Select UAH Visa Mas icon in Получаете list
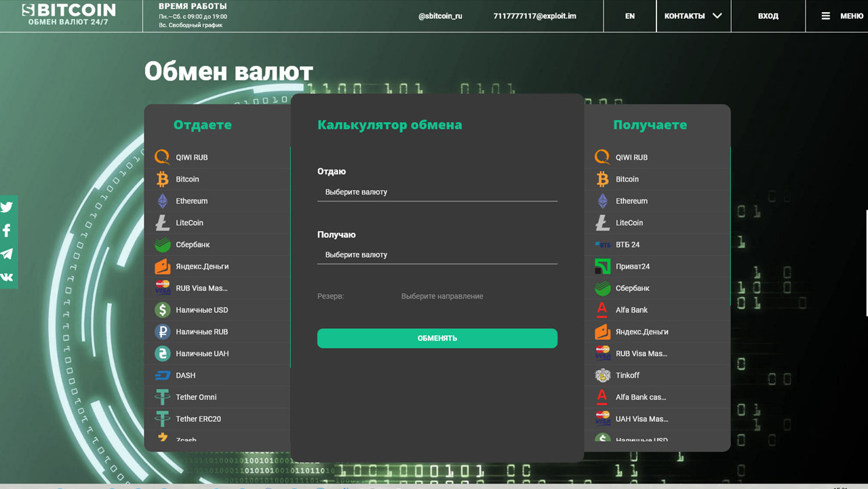The height and width of the screenshot is (489, 868). 602,418
